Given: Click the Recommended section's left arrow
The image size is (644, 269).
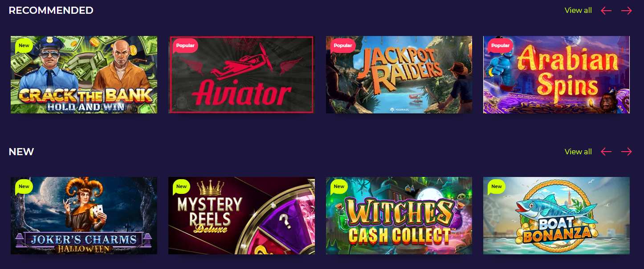Looking at the screenshot, I should (x=606, y=11).
